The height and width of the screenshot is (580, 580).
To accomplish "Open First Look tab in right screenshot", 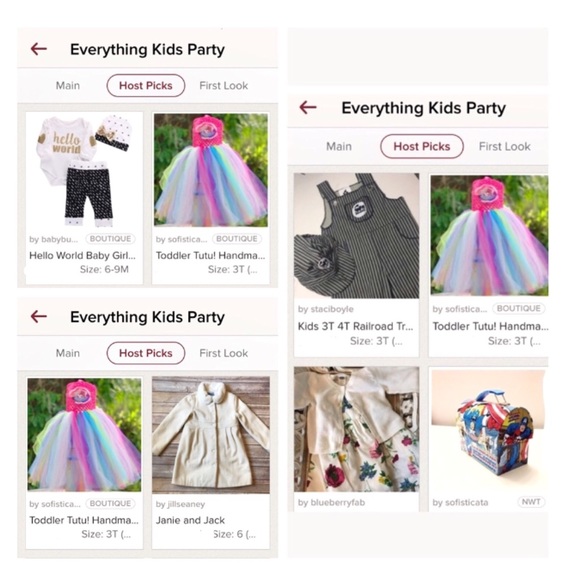I will click(505, 146).
